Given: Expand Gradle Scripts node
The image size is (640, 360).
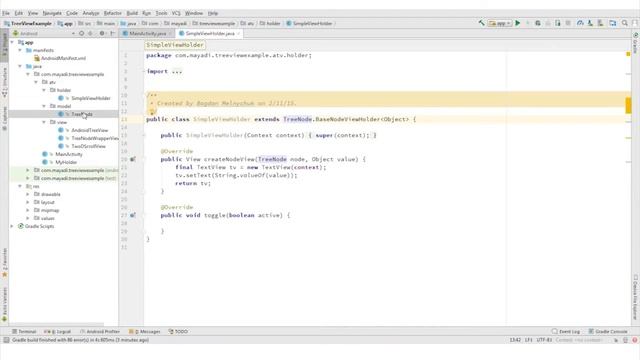Looking at the screenshot, I should (12, 226).
